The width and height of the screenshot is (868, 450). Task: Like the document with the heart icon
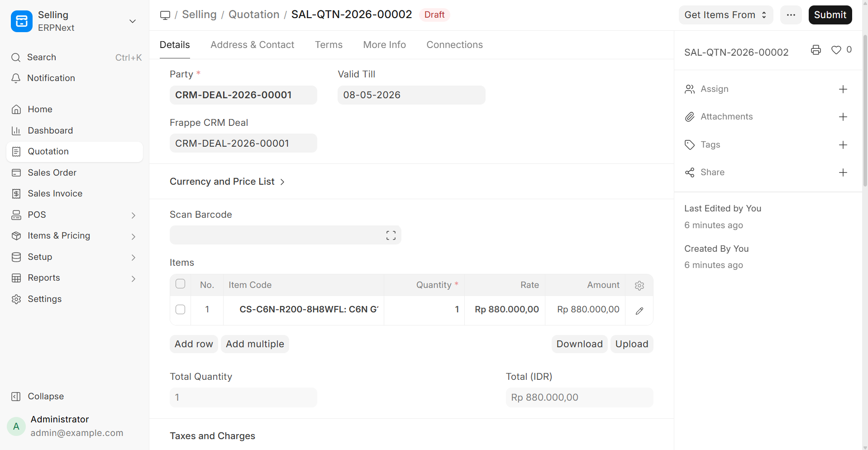click(836, 50)
